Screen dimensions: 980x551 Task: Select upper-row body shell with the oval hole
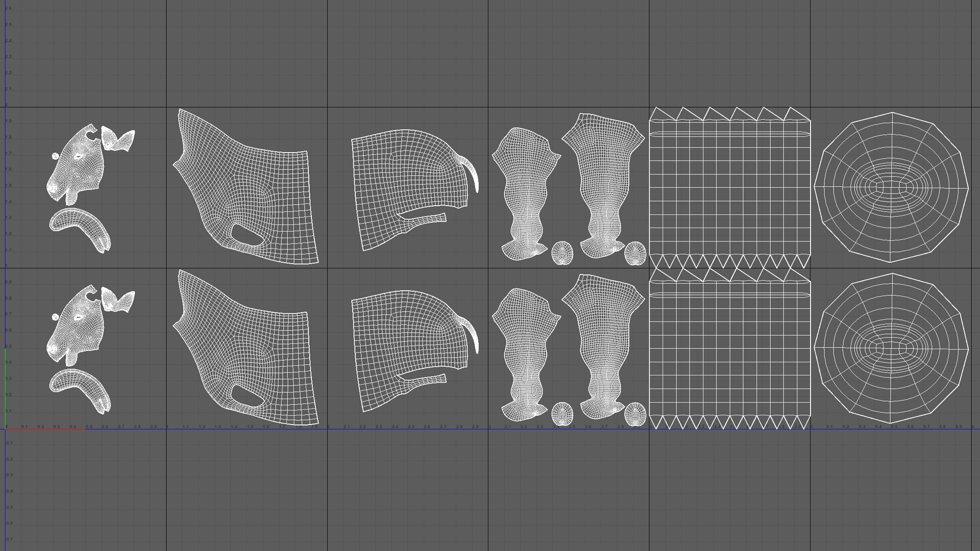tap(246, 186)
